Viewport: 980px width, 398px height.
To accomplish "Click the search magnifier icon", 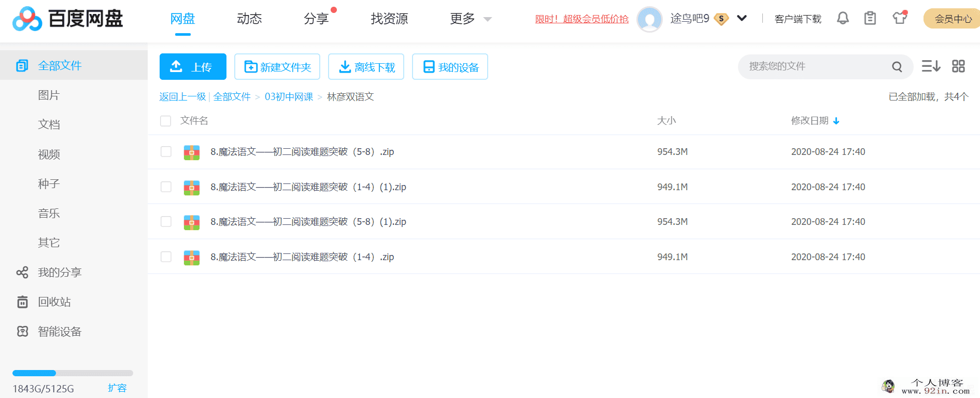I will (897, 66).
